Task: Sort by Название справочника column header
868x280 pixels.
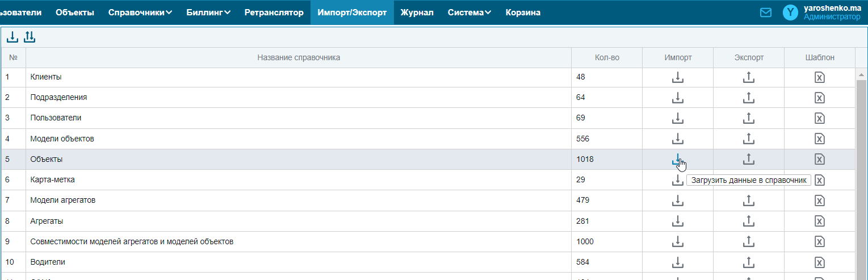Action: [x=299, y=57]
